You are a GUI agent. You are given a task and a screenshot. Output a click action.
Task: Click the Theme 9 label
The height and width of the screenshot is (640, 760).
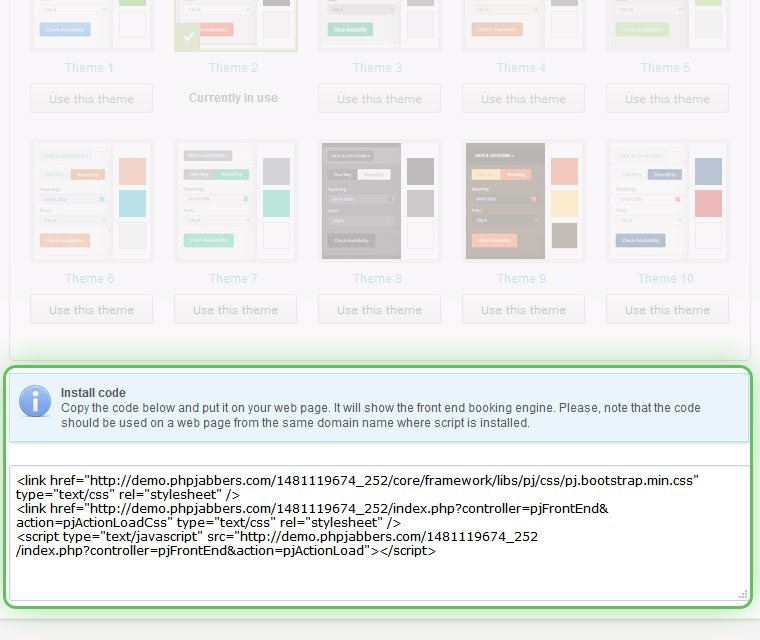(522, 279)
